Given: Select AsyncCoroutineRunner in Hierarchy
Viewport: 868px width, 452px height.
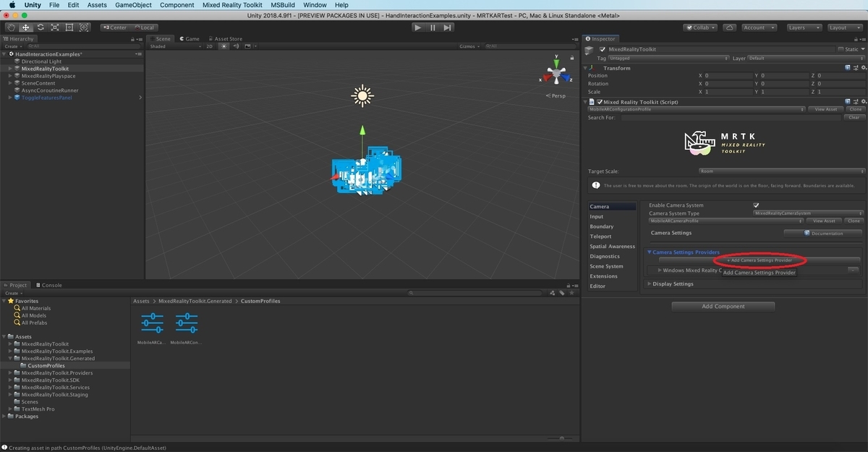Looking at the screenshot, I should (50, 90).
